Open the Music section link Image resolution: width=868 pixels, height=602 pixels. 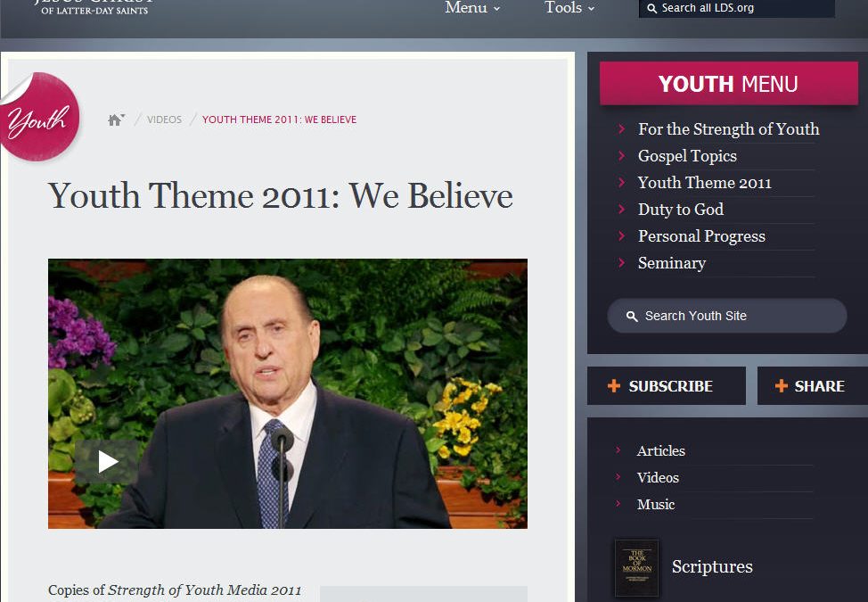pyautogui.click(x=655, y=505)
